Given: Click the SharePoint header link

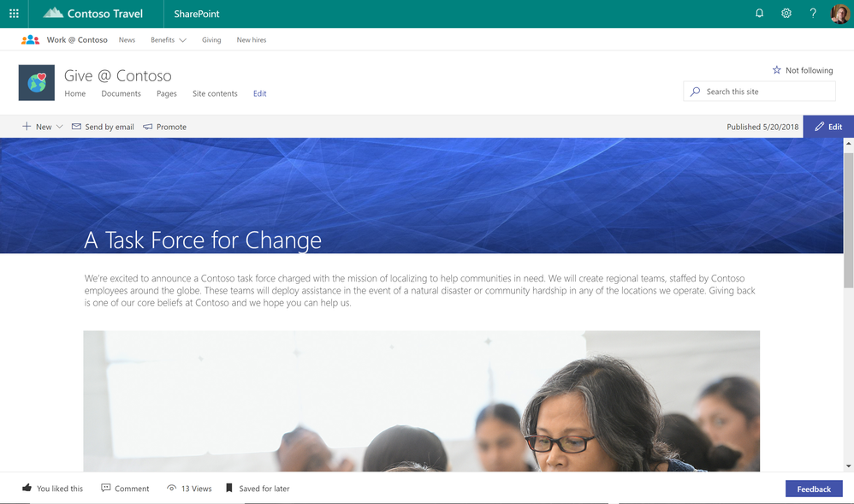Looking at the screenshot, I should click(197, 14).
